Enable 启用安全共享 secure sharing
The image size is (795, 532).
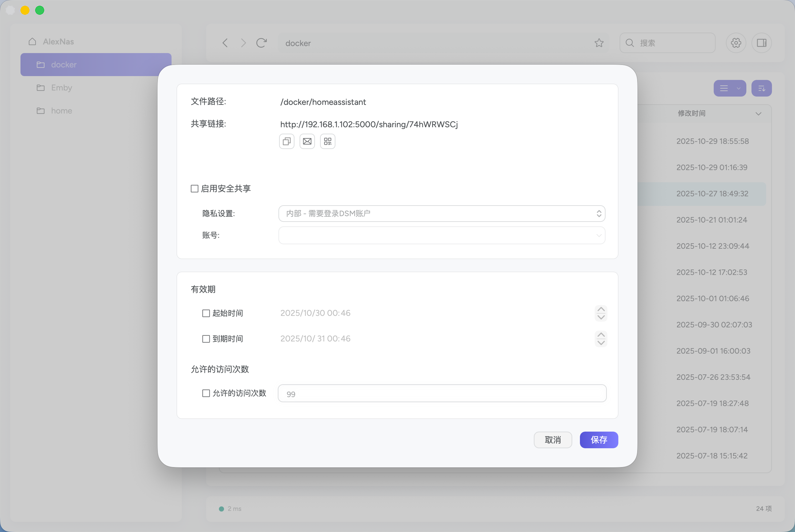(194, 188)
